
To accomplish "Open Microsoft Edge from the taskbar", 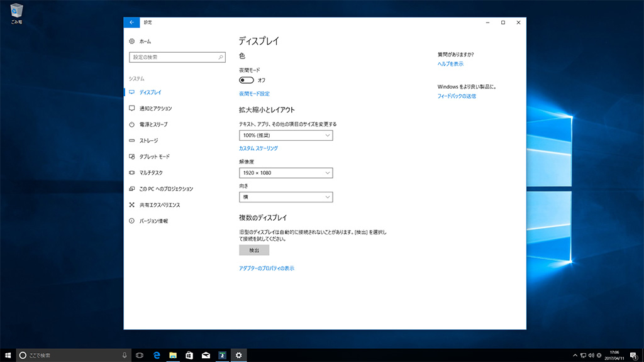I will click(x=157, y=355).
